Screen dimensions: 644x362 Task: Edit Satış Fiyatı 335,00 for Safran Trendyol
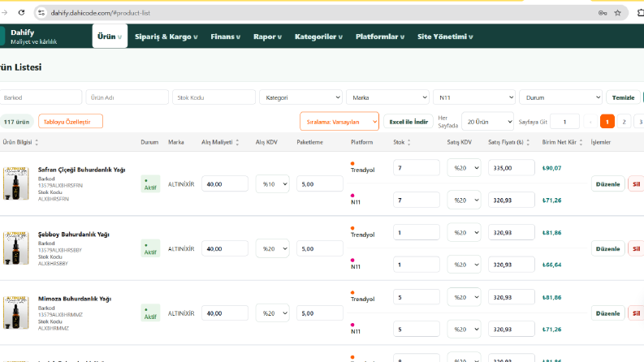[x=512, y=168]
